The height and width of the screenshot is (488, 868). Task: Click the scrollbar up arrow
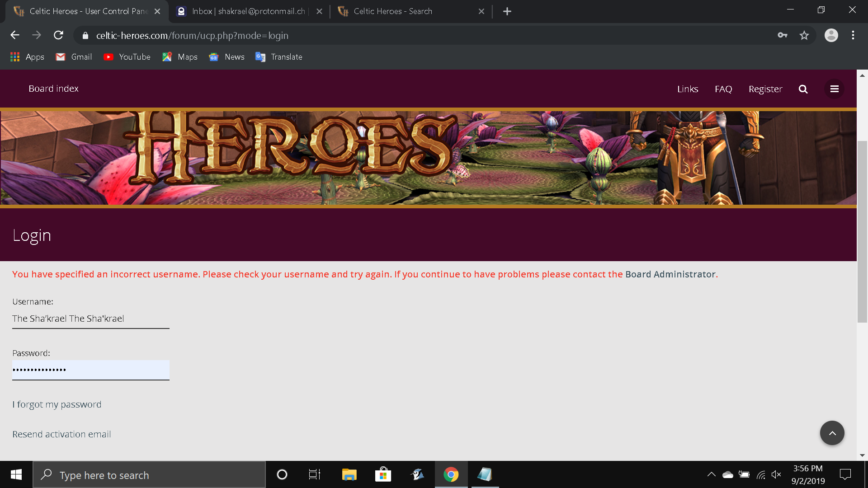pos(862,75)
